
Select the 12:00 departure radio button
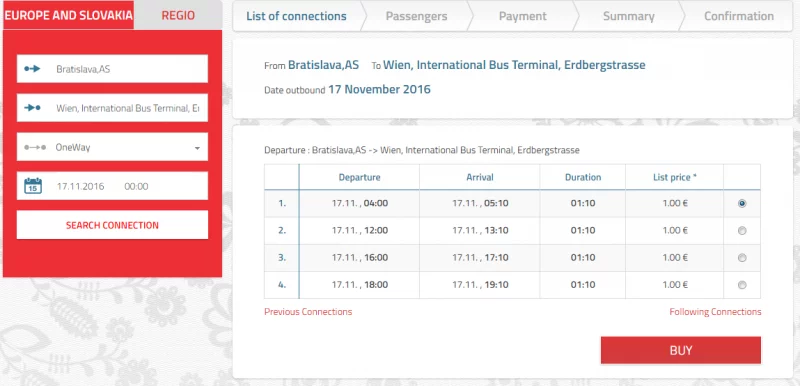point(742,231)
